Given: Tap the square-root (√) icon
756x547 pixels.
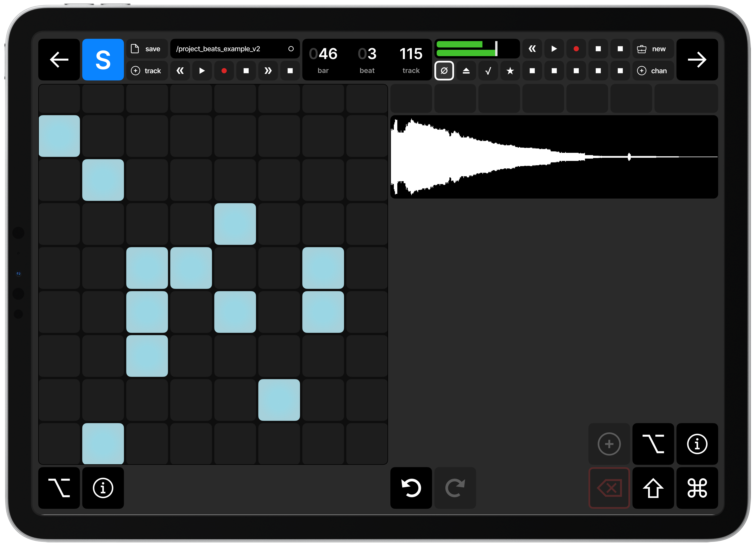Looking at the screenshot, I should pyautogui.click(x=488, y=71).
